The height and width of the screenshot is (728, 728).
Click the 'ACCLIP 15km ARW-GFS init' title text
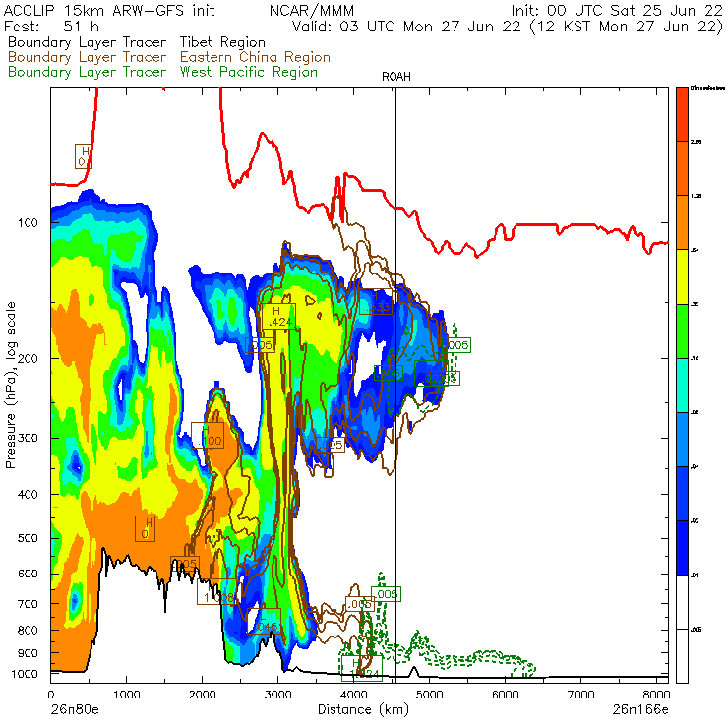point(109,10)
